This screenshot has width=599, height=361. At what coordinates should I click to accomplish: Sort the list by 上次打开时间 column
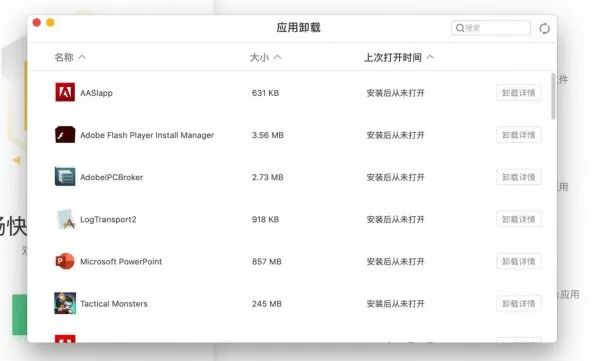coord(399,57)
